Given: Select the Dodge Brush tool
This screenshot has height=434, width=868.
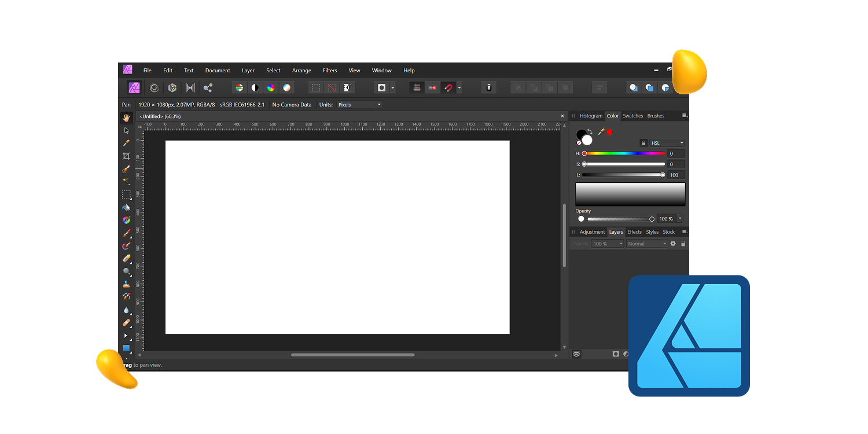Looking at the screenshot, I should click(x=126, y=271).
